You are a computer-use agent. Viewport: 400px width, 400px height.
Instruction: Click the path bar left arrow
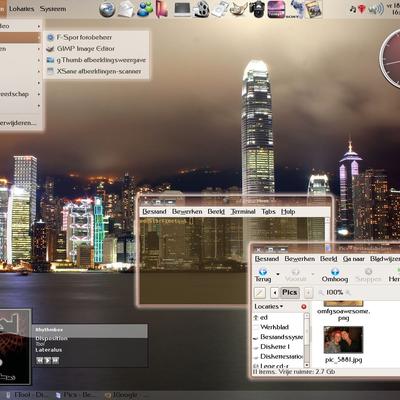coord(275,293)
